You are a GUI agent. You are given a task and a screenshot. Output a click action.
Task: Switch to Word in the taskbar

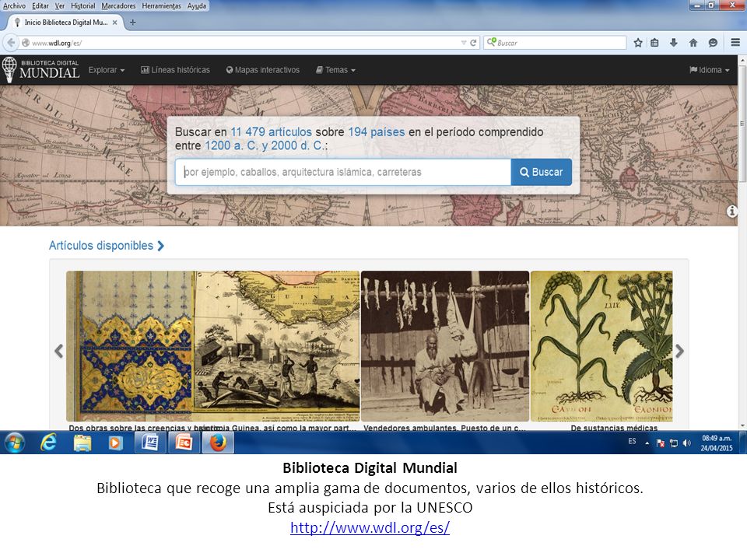[150, 443]
